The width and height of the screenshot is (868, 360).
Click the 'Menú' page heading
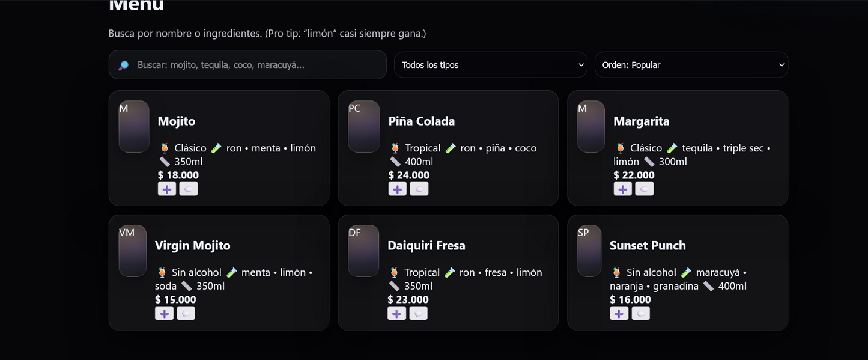(135, 5)
